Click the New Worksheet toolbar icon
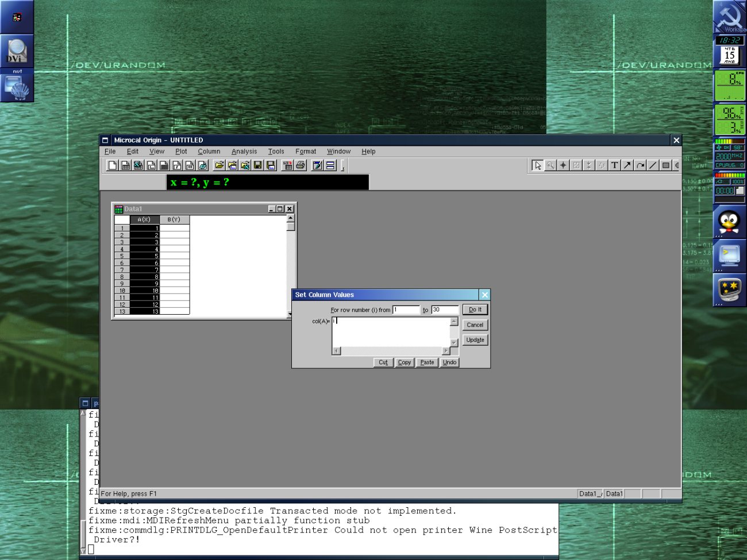Image resolution: width=747 pixels, height=560 pixels. pos(125,165)
